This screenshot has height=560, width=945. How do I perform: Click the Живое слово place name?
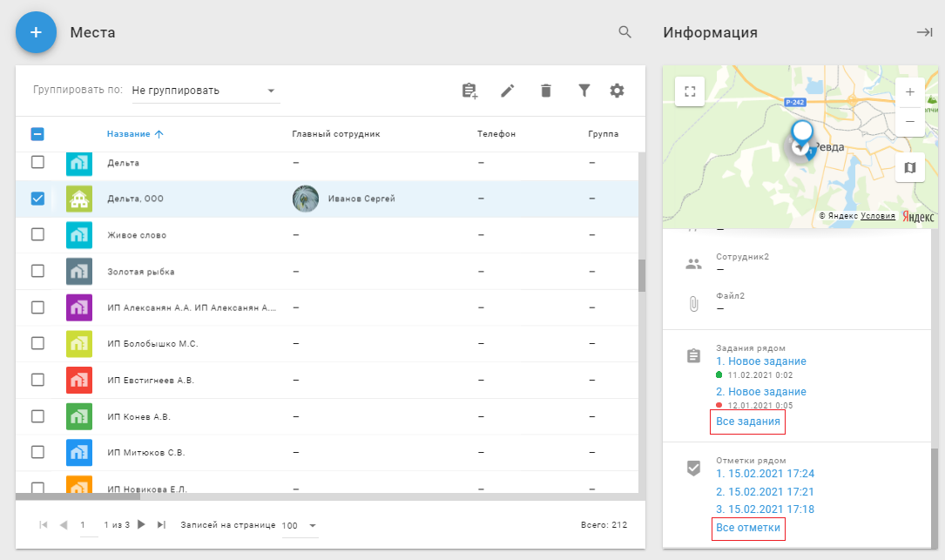(137, 235)
